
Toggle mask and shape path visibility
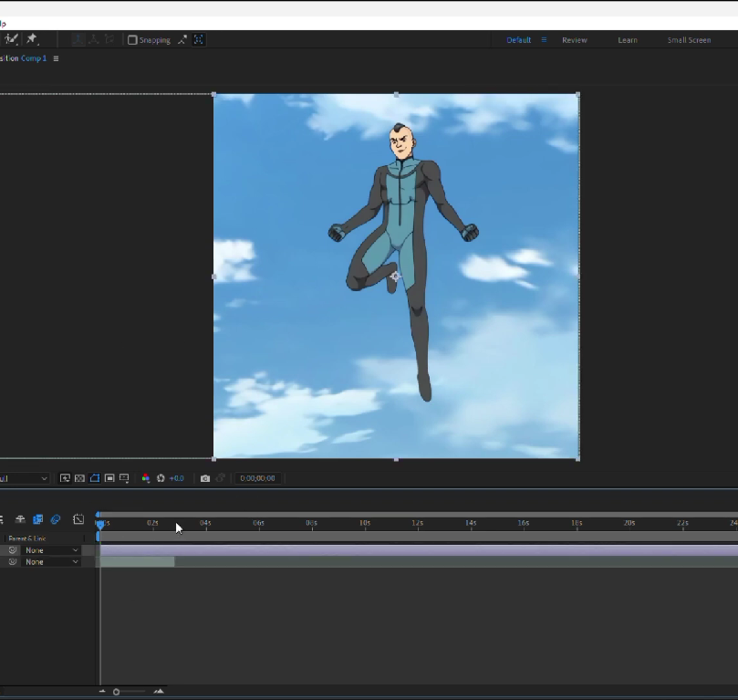(95, 478)
